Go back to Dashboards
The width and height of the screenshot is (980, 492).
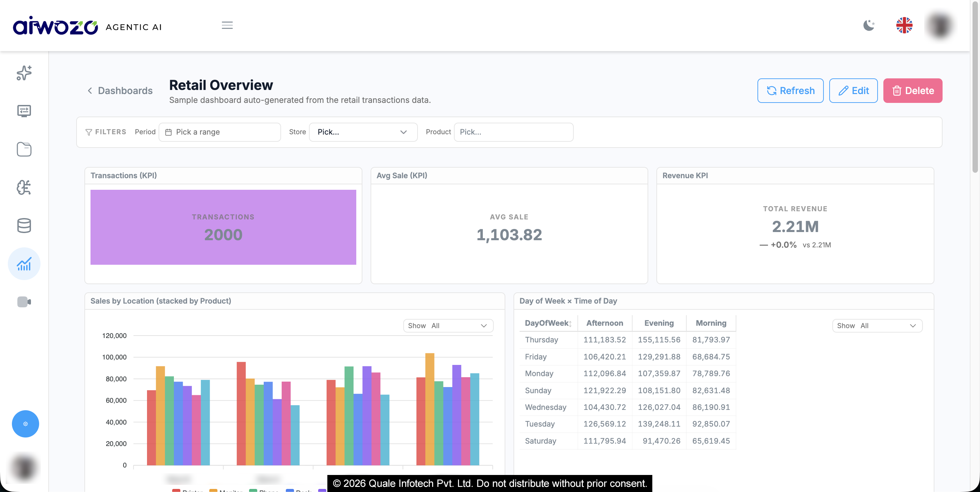pyautogui.click(x=120, y=91)
